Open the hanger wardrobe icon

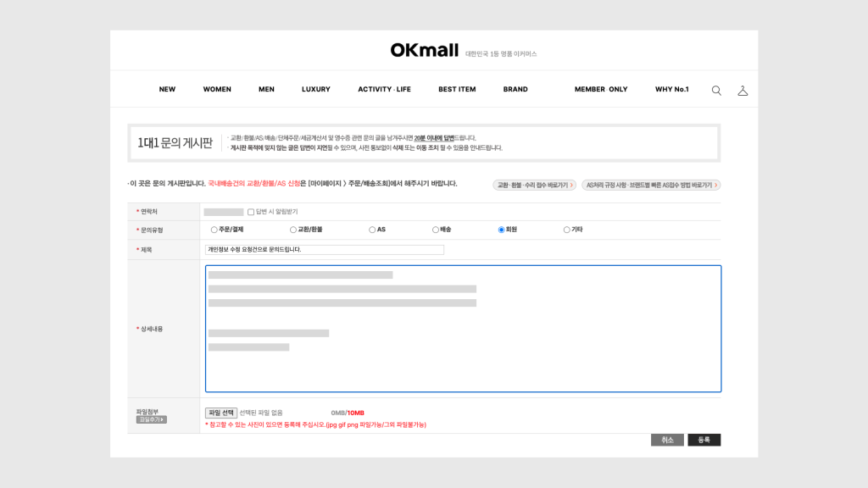(x=743, y=90)
